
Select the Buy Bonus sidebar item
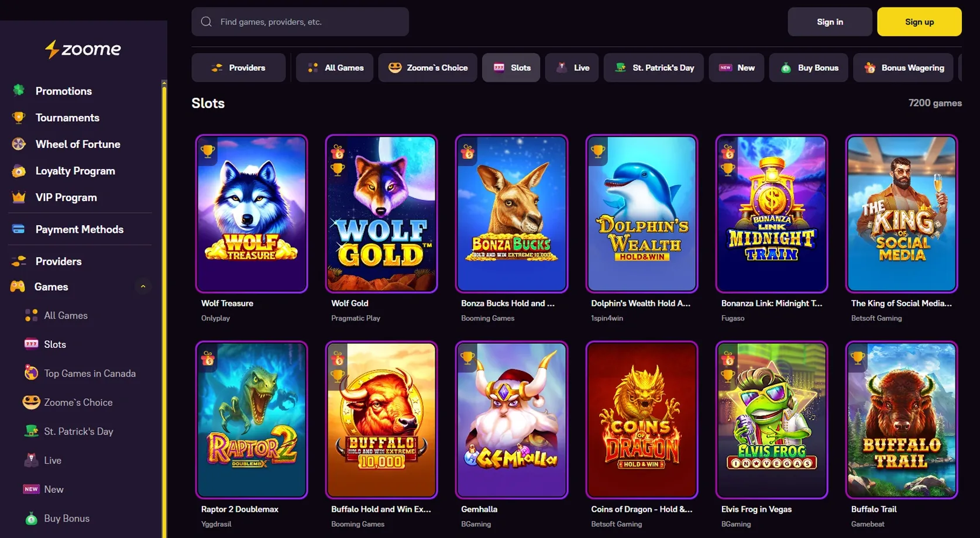point(66,518)
